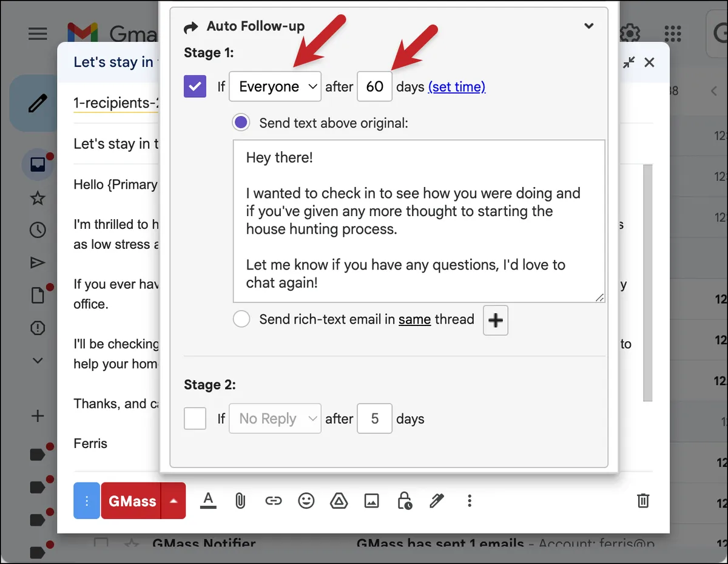This screenshot has height=564, width=728.
Task: Open Sent mail in sidebar
Action: [38, 262]
